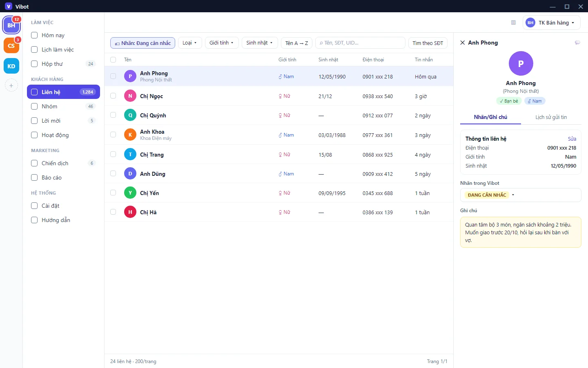The image size is (588, 368).
Task: Click the Bạn bè tag under Anh Phong
Action: tap(509, 101)
